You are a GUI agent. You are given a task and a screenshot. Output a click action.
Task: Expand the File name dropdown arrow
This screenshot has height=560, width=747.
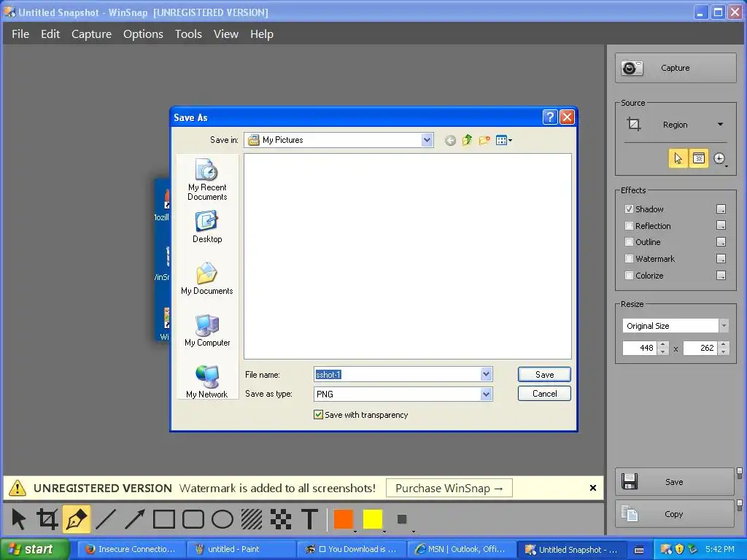click(486, 374)
